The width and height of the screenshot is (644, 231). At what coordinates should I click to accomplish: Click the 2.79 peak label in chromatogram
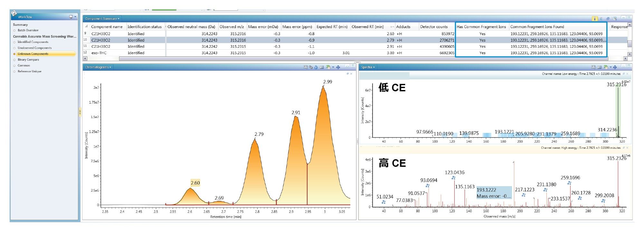(x=259, y=134)
